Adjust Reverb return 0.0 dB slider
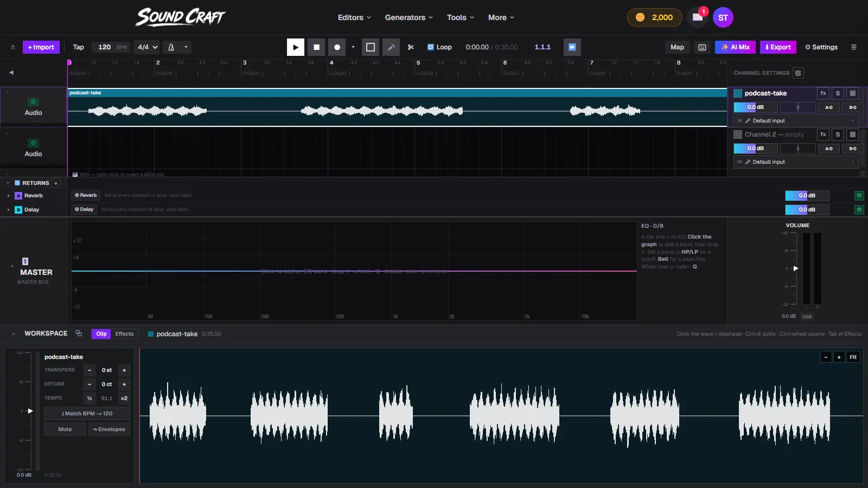 tap(807, 196)
